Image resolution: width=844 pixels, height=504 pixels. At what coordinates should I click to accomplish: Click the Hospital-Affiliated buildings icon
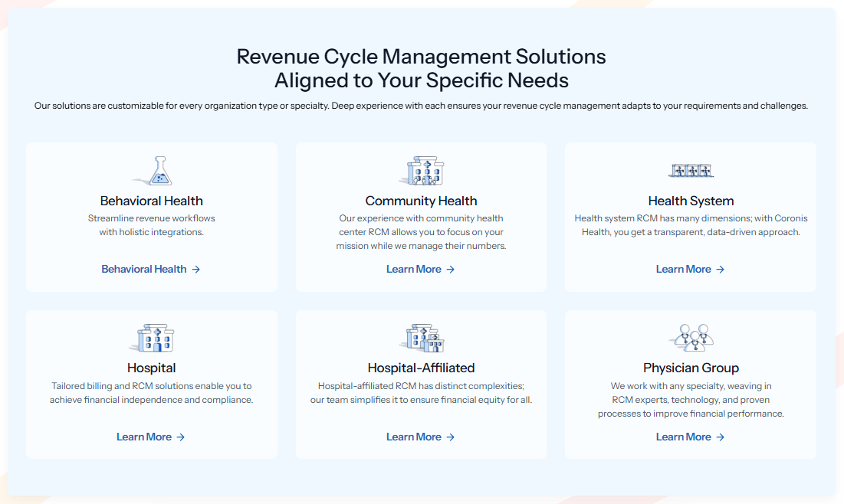[422, 338]
